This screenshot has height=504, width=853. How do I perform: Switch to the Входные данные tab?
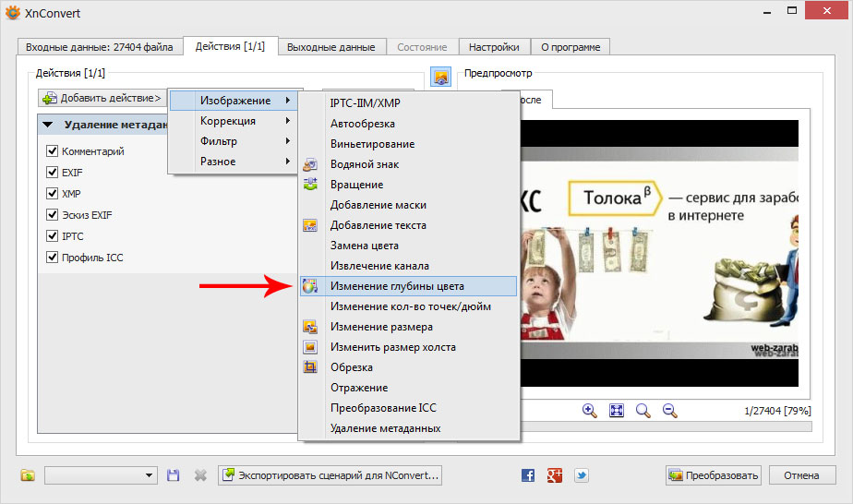coord(99,47)
